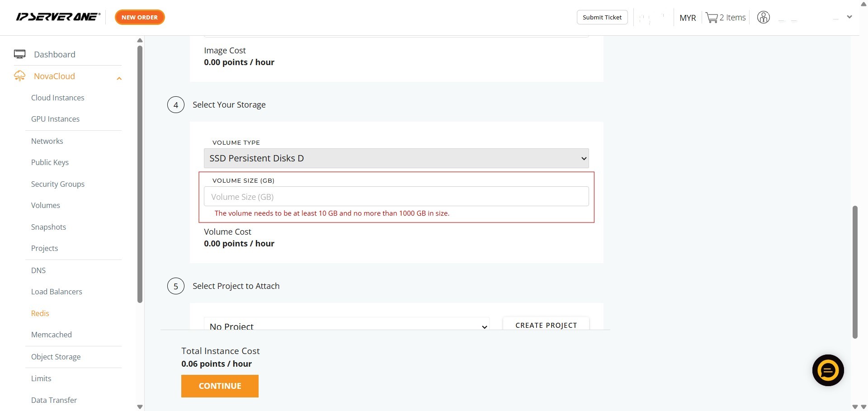Click the New Order button

[140, 17]
